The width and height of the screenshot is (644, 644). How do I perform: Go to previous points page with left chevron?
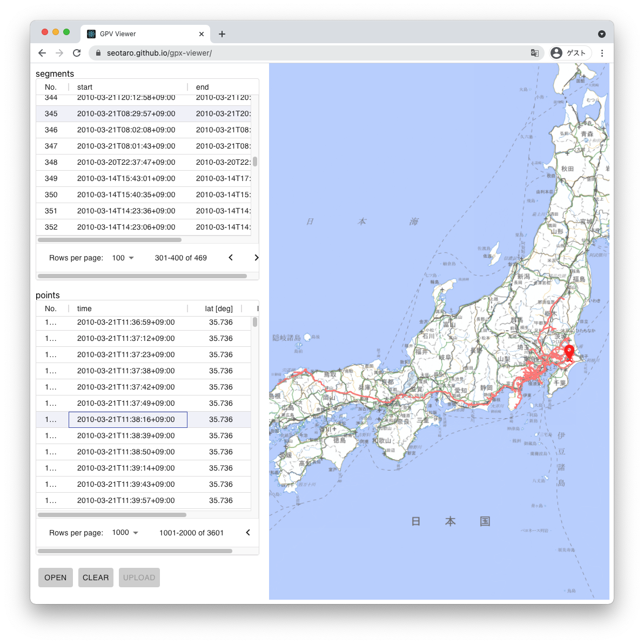coord(248,532)
